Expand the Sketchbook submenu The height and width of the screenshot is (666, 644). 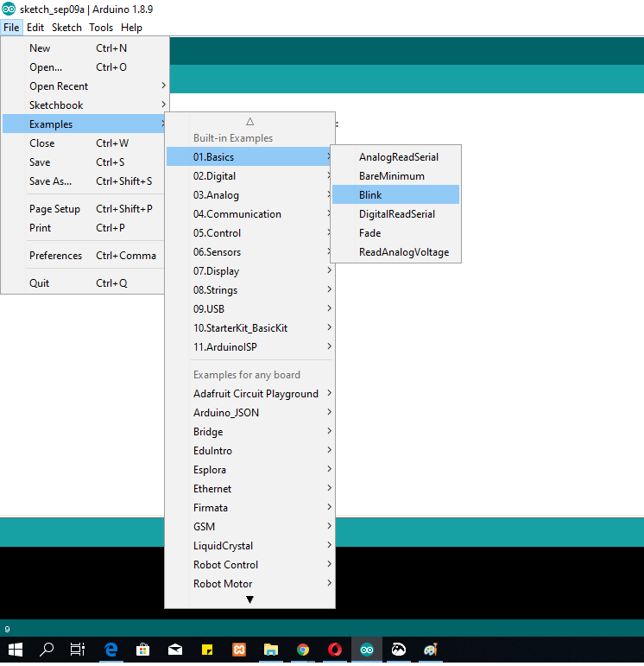tap(83, 105)
